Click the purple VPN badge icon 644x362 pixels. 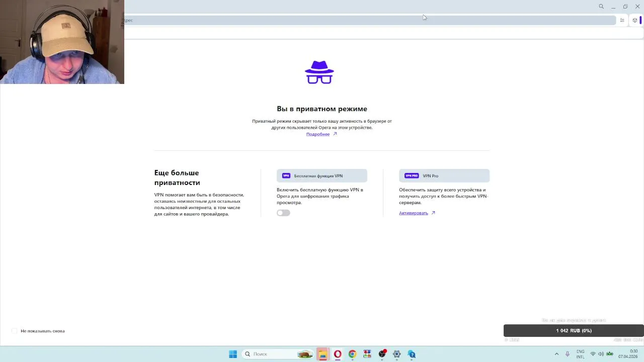pyautogui.click(x=286, y=175)
